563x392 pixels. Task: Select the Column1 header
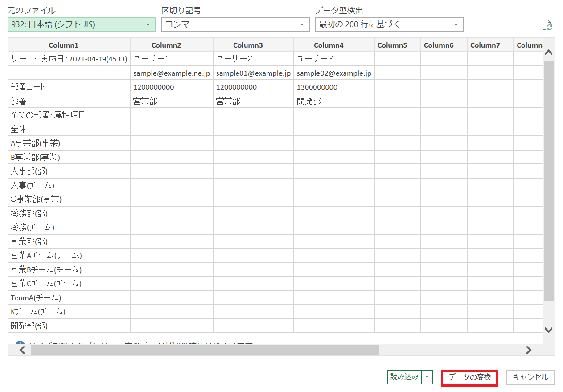[69, 45]
